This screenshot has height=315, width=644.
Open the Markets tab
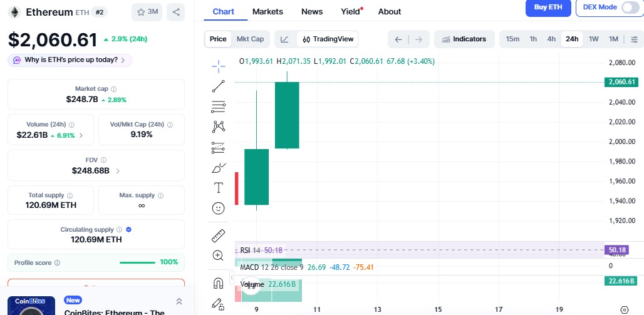point(267,11)
